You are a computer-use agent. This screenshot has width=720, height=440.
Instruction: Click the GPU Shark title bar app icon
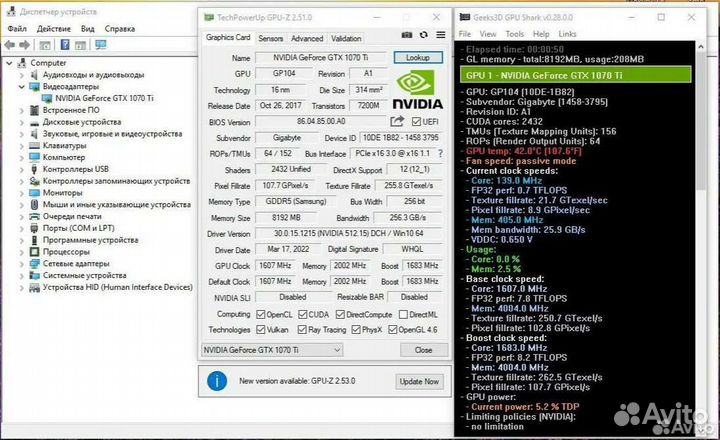465,17
